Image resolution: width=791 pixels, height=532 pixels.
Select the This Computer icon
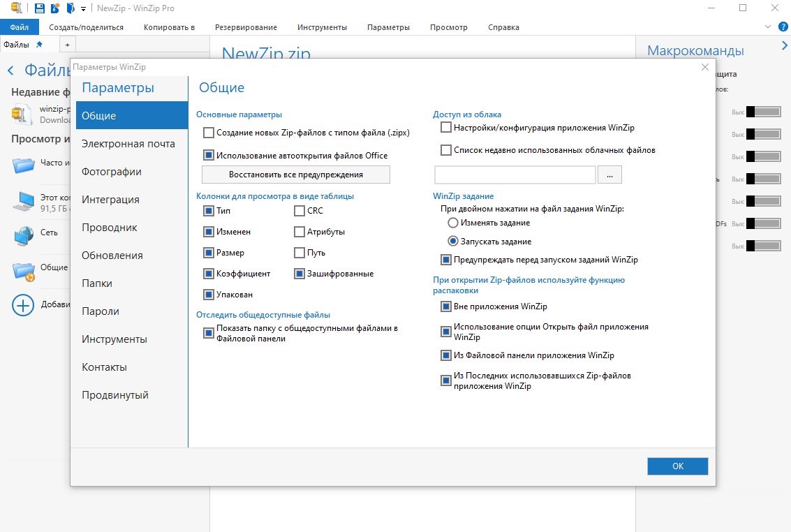click(23, 201)
